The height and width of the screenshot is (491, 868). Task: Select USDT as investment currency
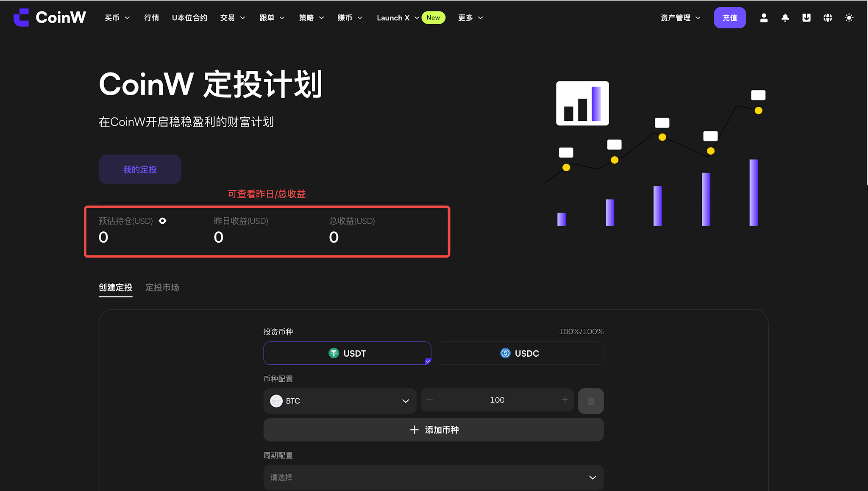[347, 353]
